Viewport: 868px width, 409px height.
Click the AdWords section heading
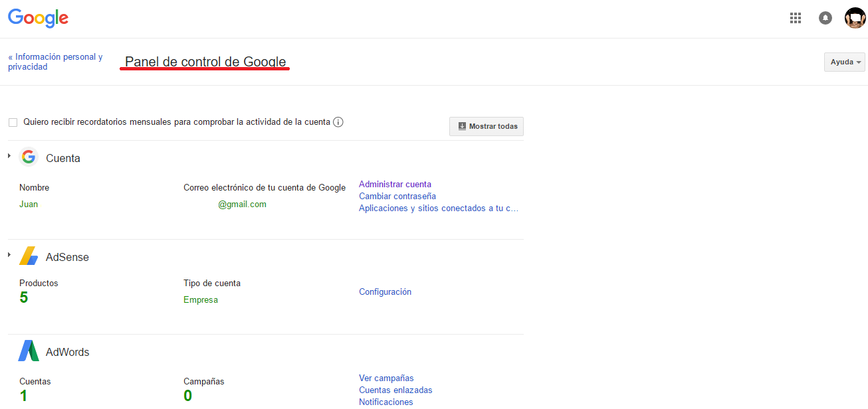click(x=67, y=353)
